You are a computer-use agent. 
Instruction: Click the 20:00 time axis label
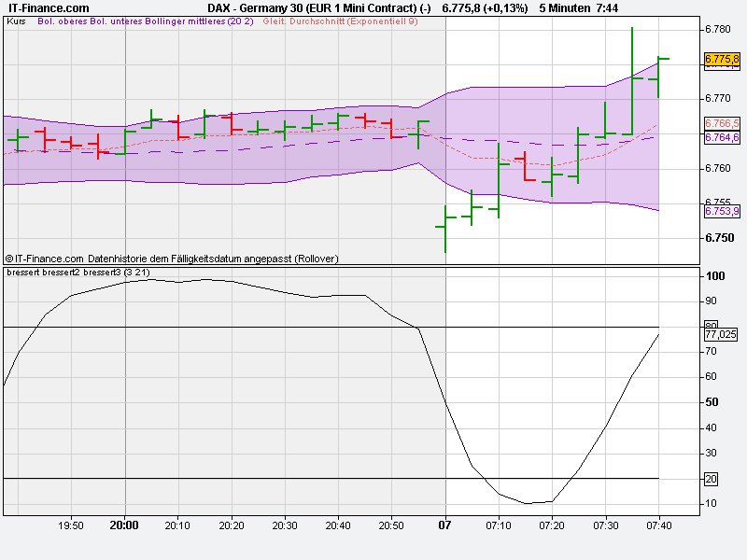(122, 525)
